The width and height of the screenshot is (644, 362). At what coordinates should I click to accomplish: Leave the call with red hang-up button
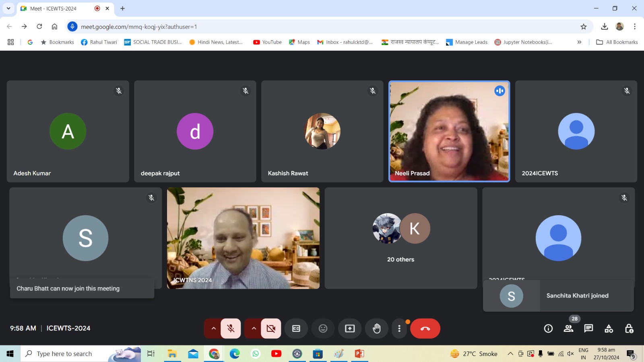click(425, 329)
